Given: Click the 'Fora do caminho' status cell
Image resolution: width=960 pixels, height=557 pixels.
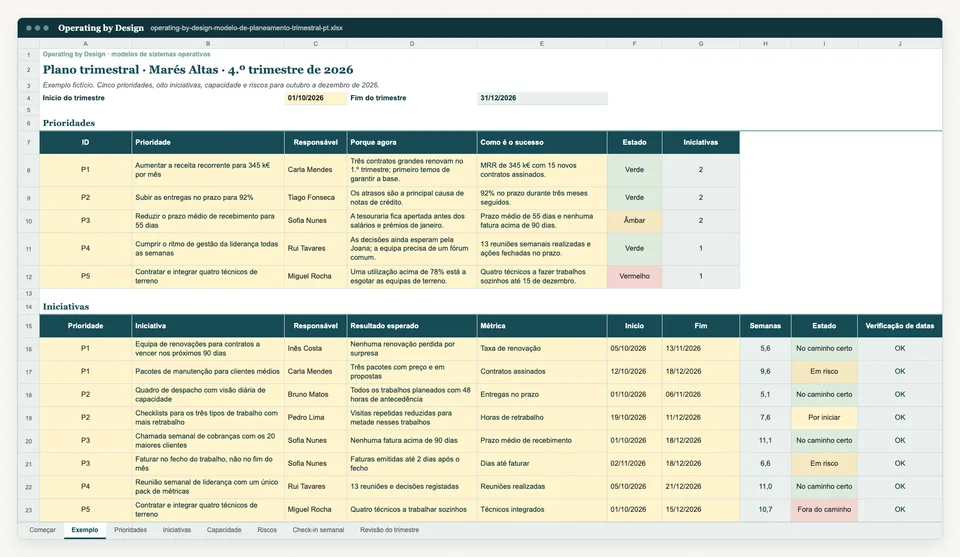Looking at the screenshot, I should (824, 510).
